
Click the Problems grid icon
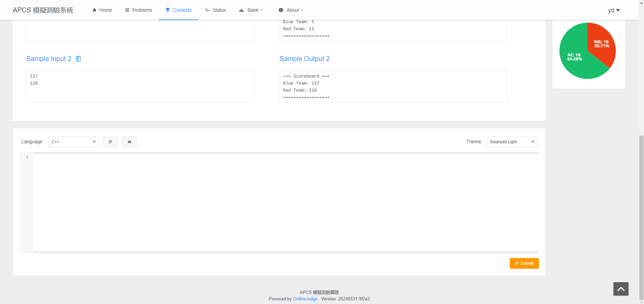pos(127,10)
